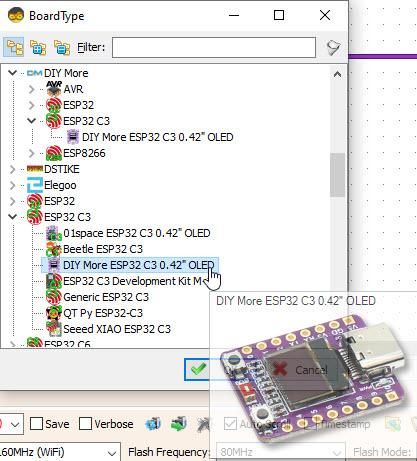Image resolution: width=417 pixels, height=461 pixels.
Task: Close the BoardType dialog
Action: (x=325, y=15)
